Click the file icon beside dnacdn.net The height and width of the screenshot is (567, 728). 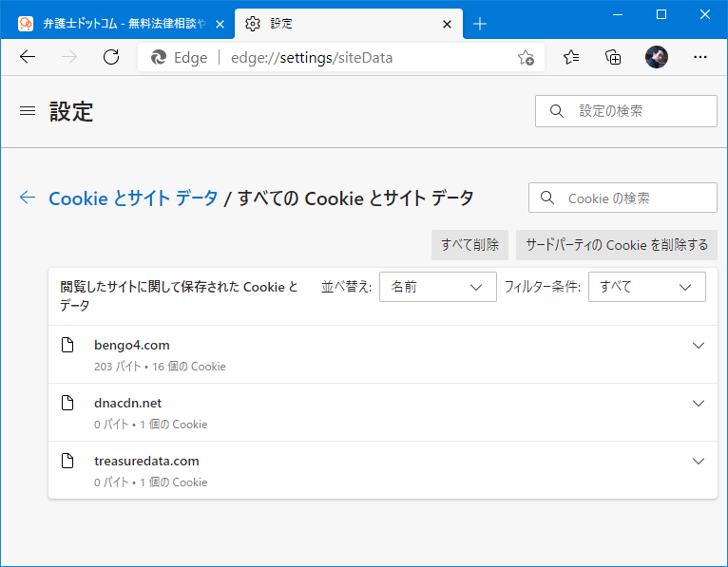67,403
